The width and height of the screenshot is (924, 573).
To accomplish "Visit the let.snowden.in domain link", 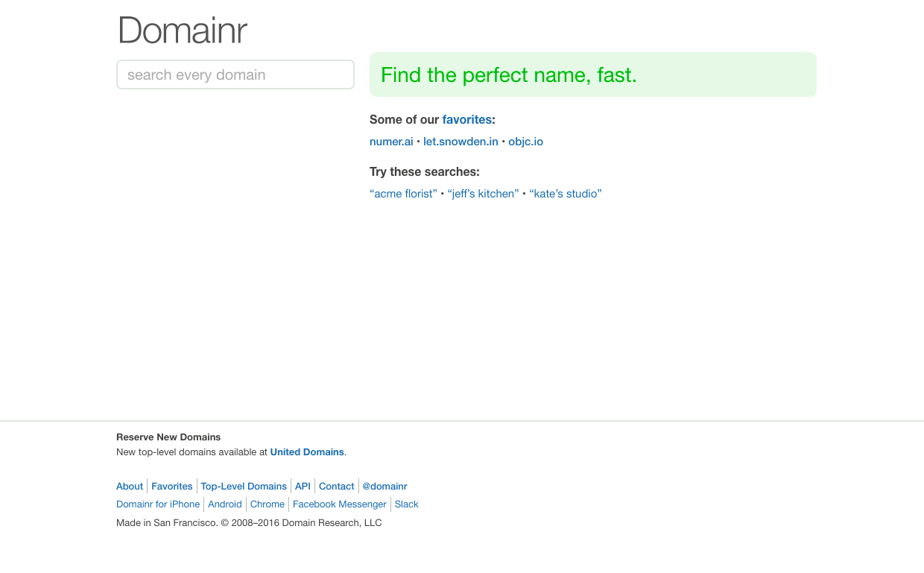I will (461, 142).
